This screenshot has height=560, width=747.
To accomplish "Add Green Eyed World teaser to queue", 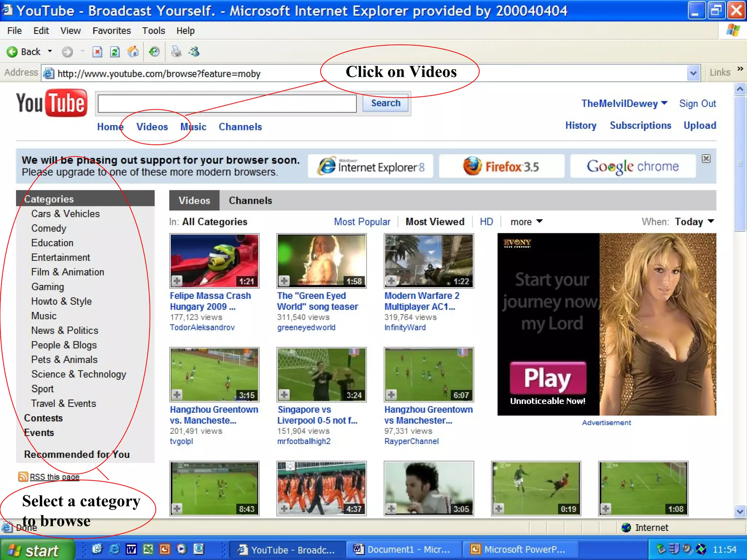I will pos(284,281).
